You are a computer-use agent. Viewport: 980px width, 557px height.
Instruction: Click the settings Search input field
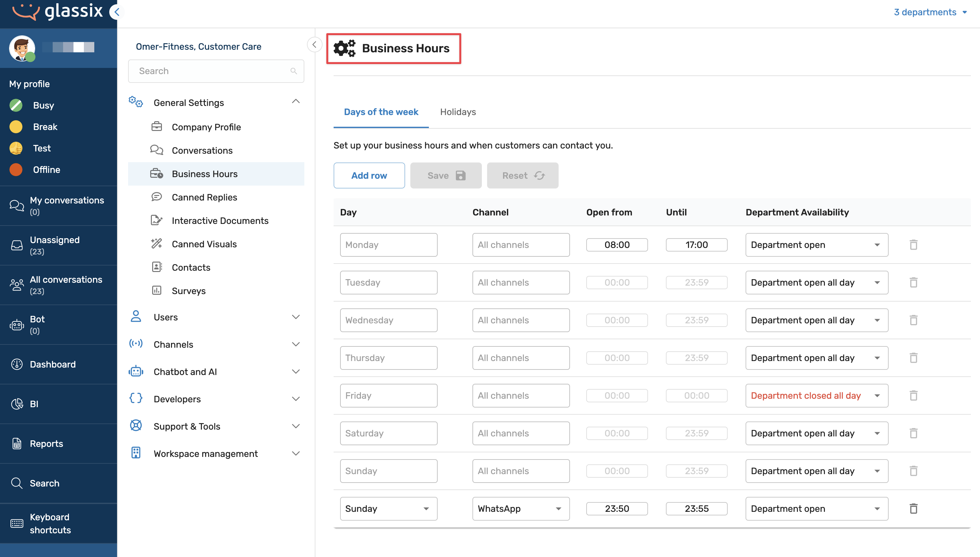click(212, 71)
